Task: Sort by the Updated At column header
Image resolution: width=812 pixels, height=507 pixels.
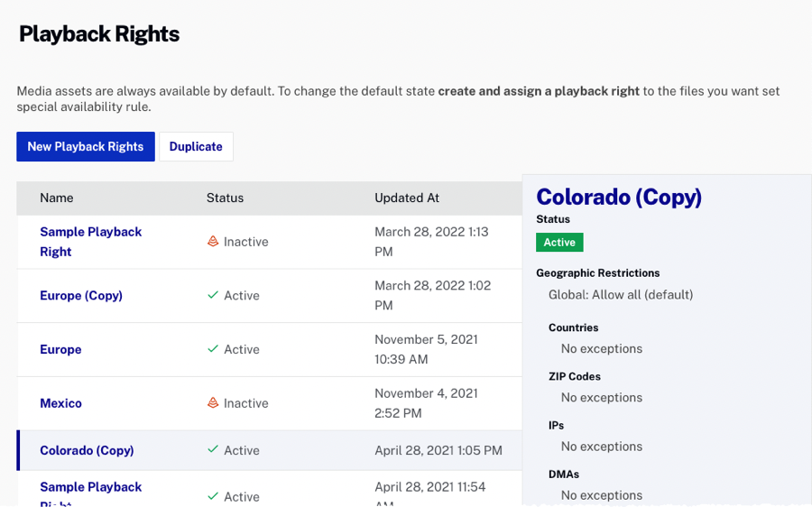Action: tap(407, 198)
